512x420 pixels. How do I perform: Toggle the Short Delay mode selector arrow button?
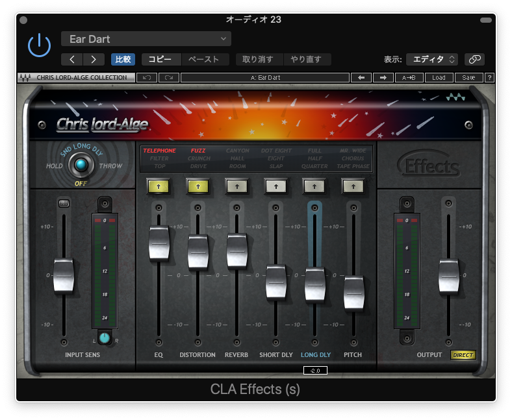tap(276, 187)
